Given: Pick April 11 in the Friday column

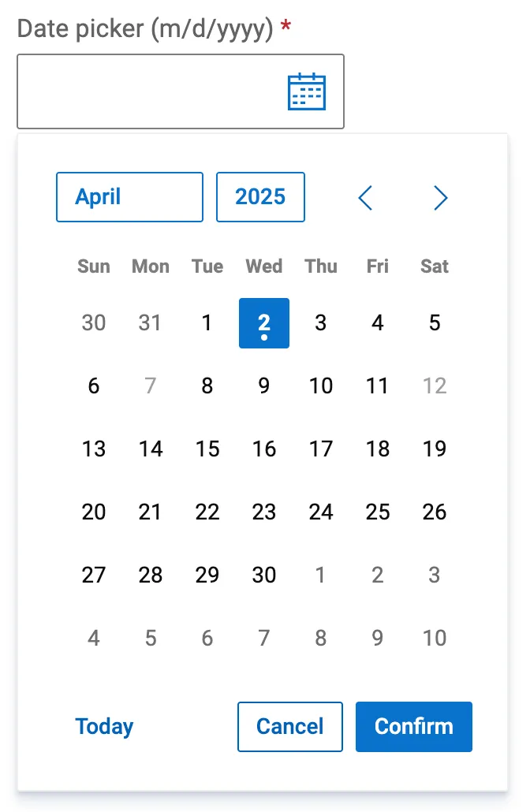Looking at the screenshot, I should [x=378, y=386].
